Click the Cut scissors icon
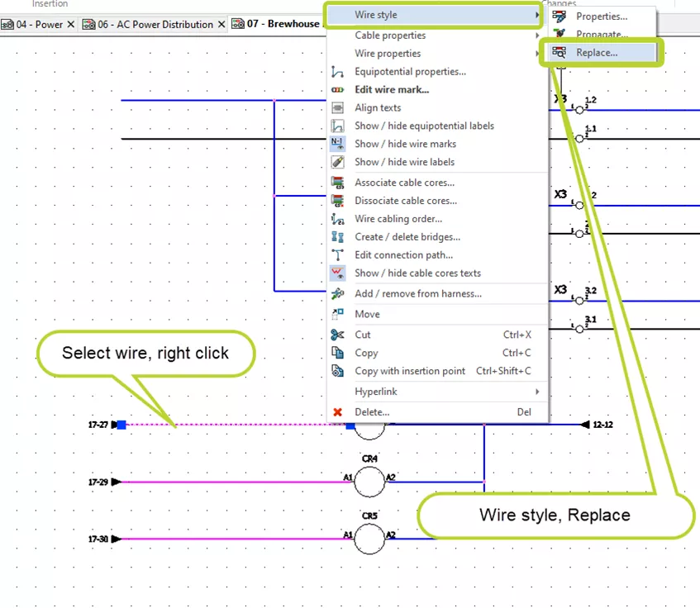700x608 pixels. [x=337, y=335]
